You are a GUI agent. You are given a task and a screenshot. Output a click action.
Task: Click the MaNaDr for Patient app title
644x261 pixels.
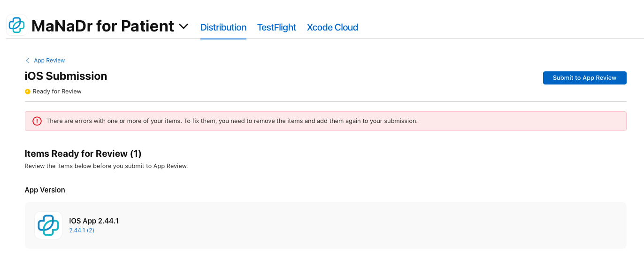pyautogui.click(x=103, y=26)
